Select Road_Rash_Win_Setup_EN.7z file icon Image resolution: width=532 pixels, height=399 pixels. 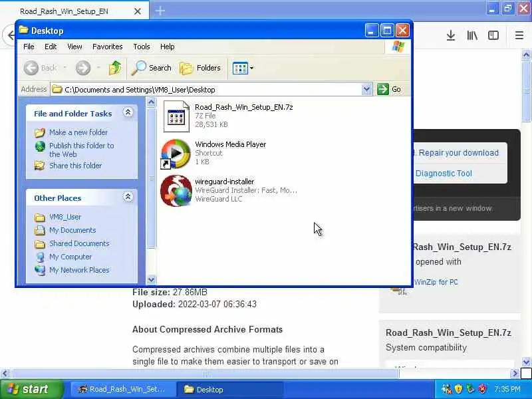[176, 116]
